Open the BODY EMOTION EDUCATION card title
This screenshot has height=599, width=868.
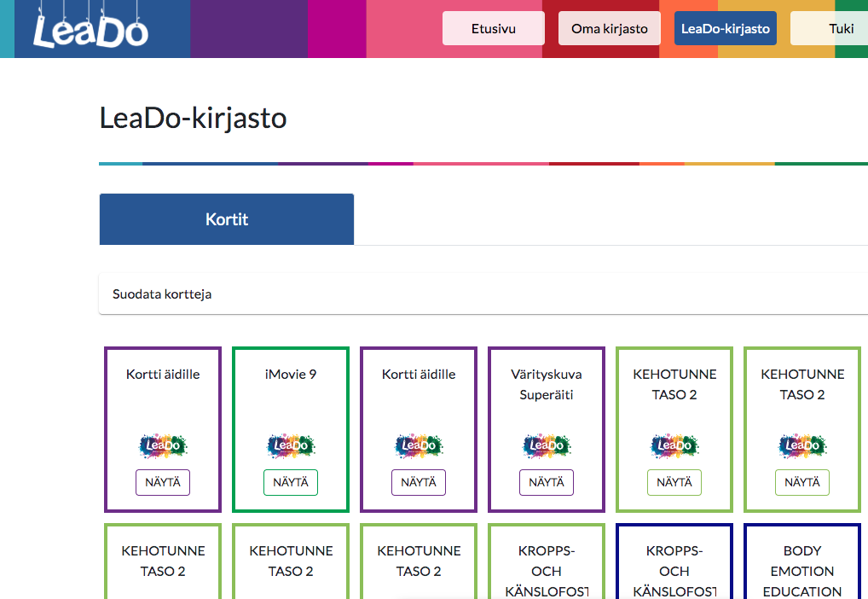click(802, 571)
